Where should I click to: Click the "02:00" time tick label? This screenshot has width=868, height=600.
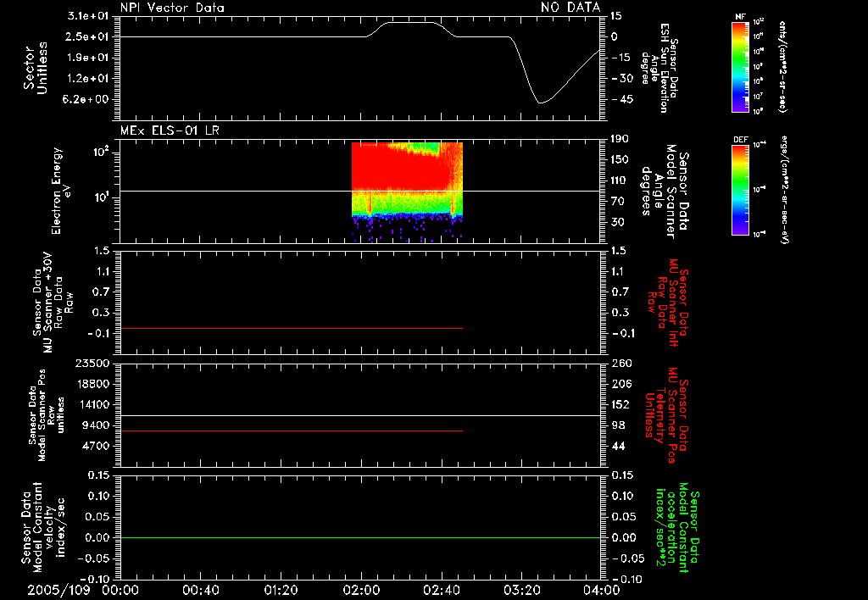361,590
